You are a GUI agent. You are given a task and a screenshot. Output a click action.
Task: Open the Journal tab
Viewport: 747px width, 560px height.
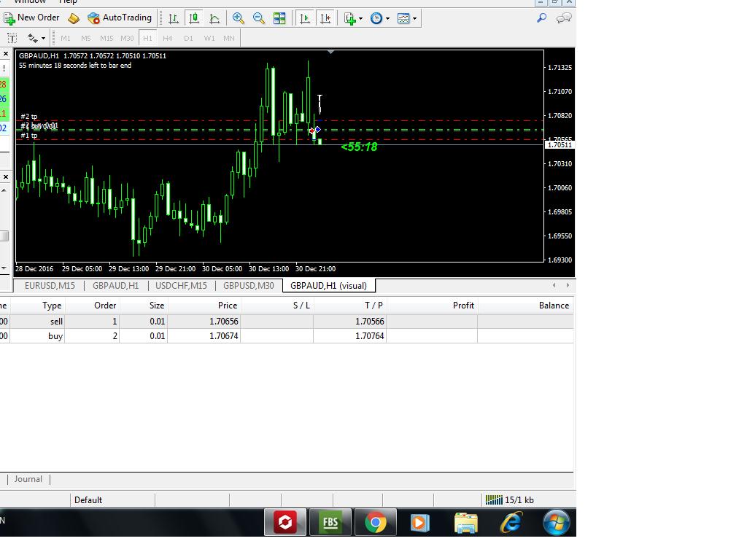coord(28,479)
